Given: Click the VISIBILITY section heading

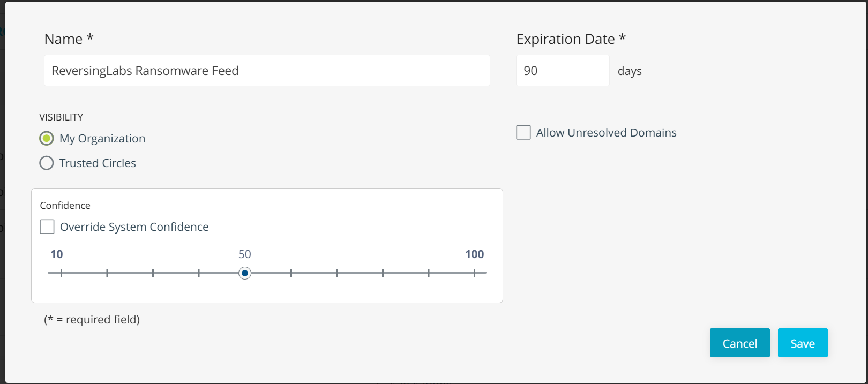Looking at the screenshot, I should pos(62,117).
